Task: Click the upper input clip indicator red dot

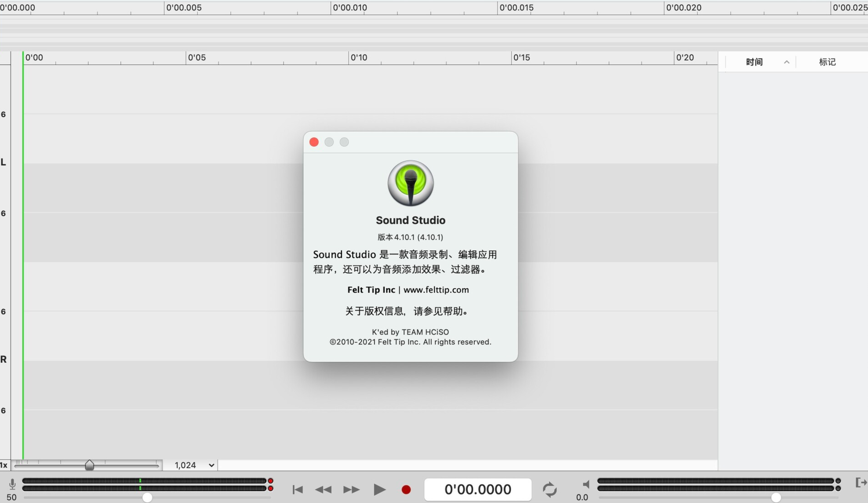Action: point(271,481)
